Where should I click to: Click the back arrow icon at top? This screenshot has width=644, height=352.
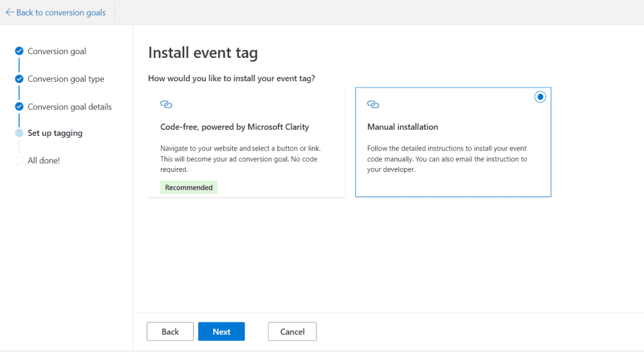tap(10, 13)
